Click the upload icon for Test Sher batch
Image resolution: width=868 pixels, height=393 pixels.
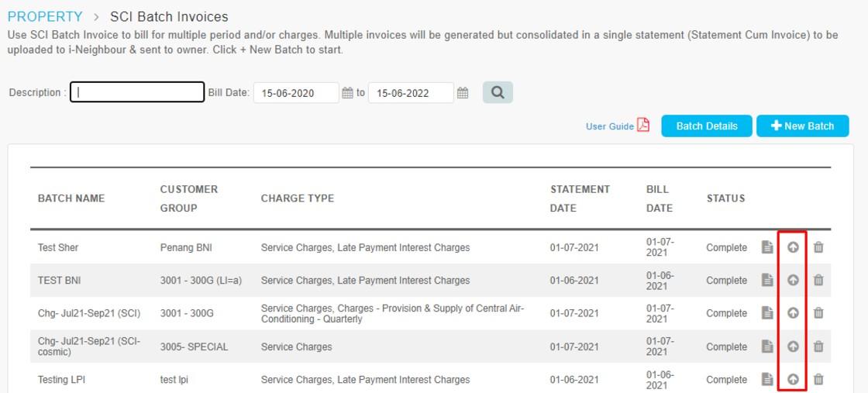point(793,247)
